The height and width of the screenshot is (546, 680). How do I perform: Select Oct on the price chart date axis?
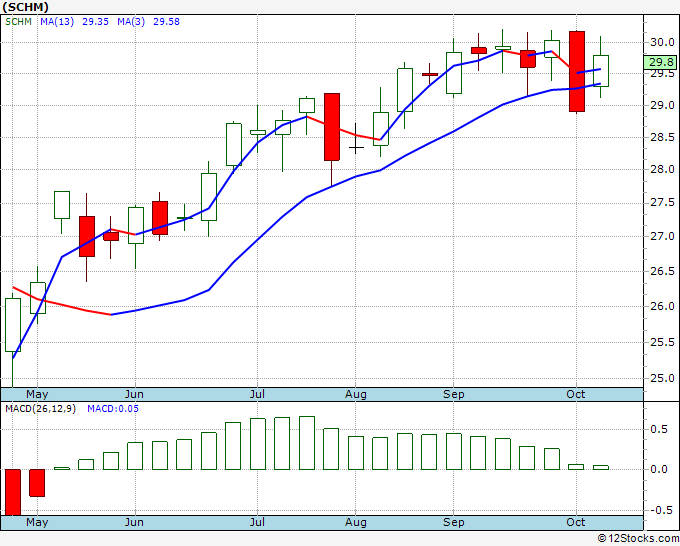point(576,395)
